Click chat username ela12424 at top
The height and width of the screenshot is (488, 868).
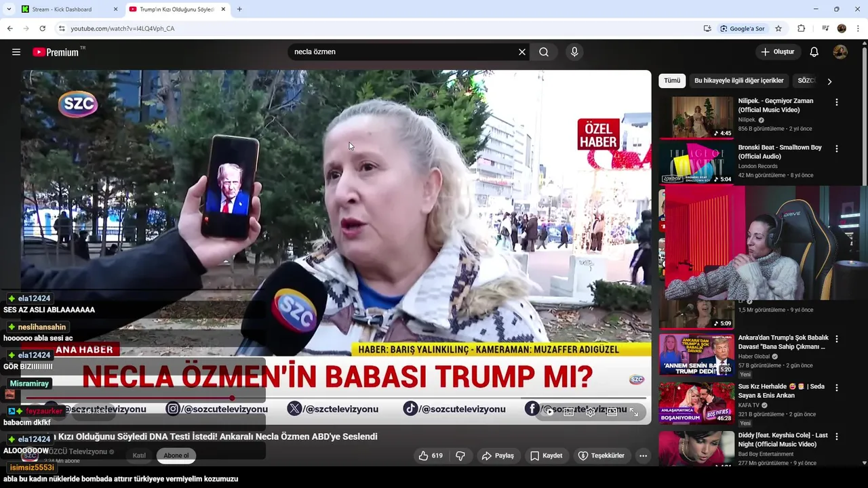click(34, 298)
